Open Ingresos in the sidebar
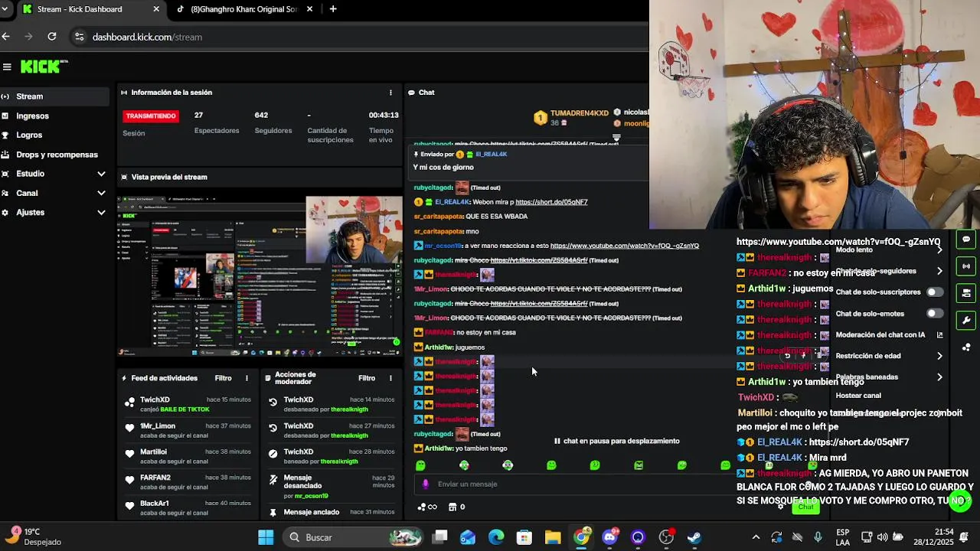Viewport: 980px width, 551px height. click(54, 116)
